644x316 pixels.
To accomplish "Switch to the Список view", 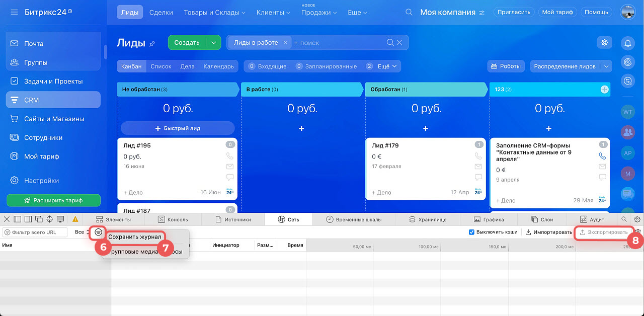I will pos(161,66).
